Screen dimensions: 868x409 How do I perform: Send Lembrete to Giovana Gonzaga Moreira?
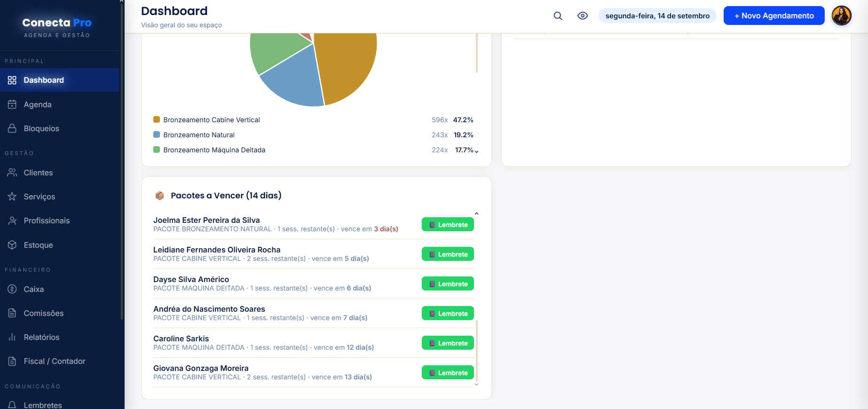point(448,373)
